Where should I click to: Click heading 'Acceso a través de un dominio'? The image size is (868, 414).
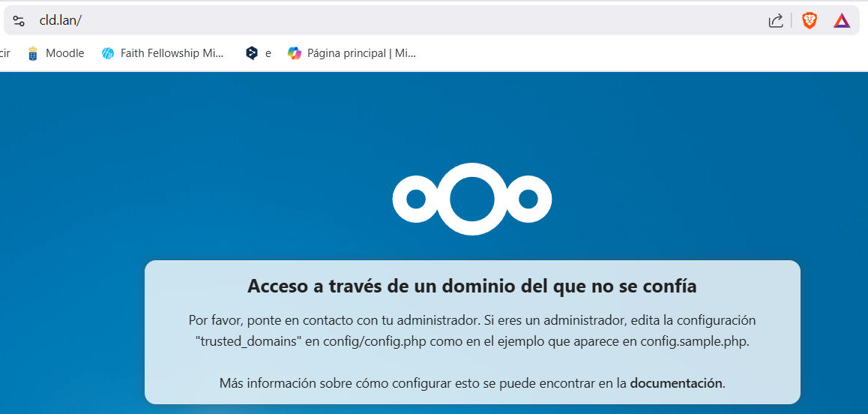pyautogui.click(x=471, y=286)
